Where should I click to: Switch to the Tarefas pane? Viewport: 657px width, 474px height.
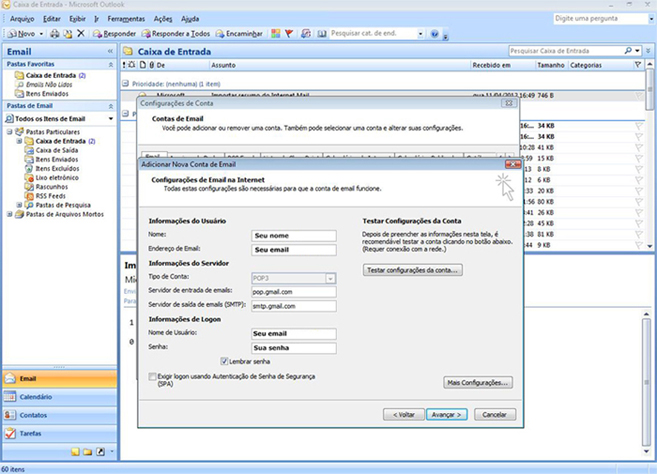(x=60, y=434)
